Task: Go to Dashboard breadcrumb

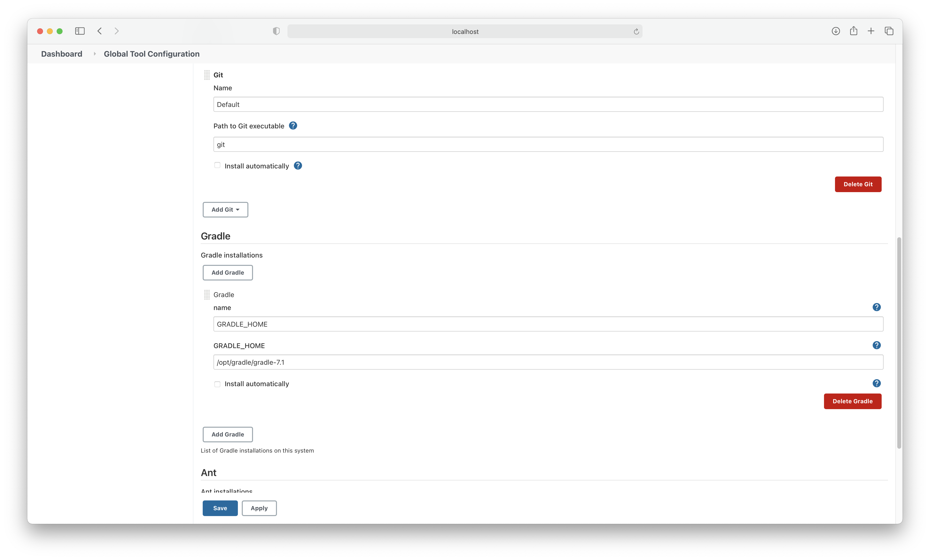Action: point(62,54)
